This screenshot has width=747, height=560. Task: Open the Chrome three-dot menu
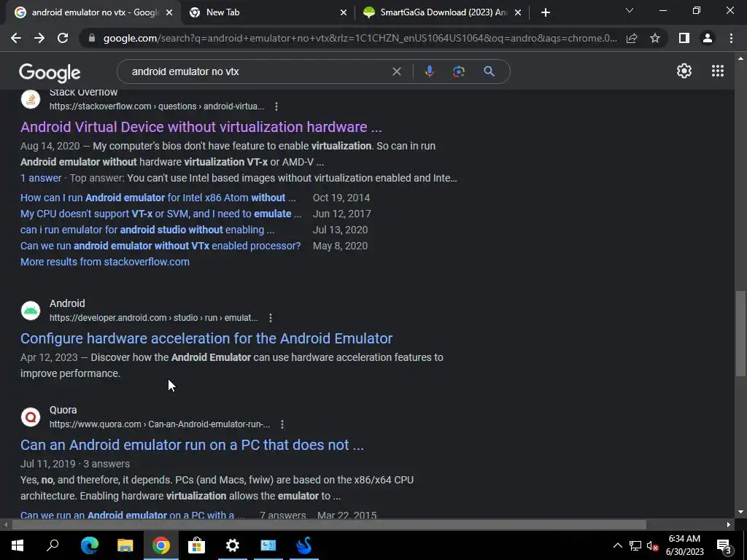pos(731,38)
